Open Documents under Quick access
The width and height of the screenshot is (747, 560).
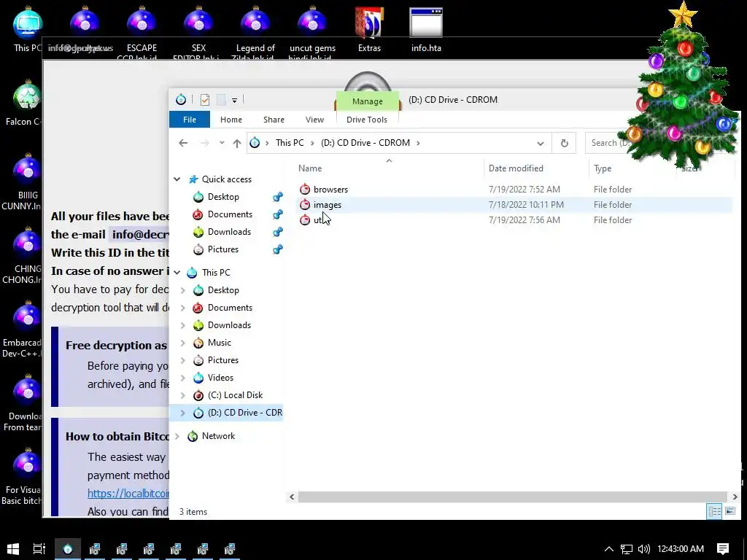point(230,214)
